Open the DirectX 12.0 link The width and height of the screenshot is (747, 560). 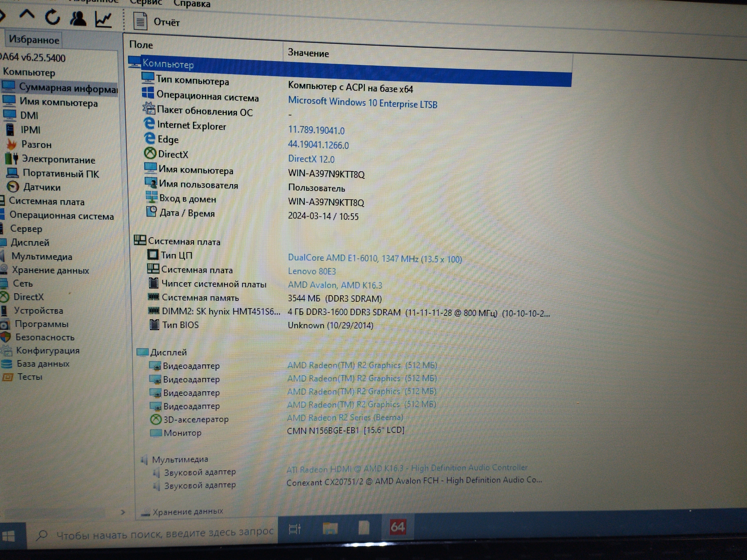point(311,159)
